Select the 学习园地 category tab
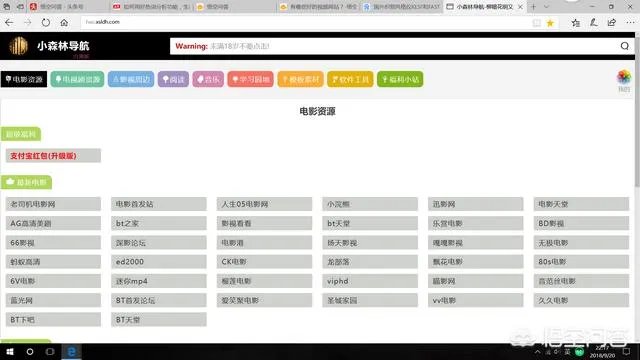This screenshot has width=640, height=360. pyautogui.click(x=250, y=79)
